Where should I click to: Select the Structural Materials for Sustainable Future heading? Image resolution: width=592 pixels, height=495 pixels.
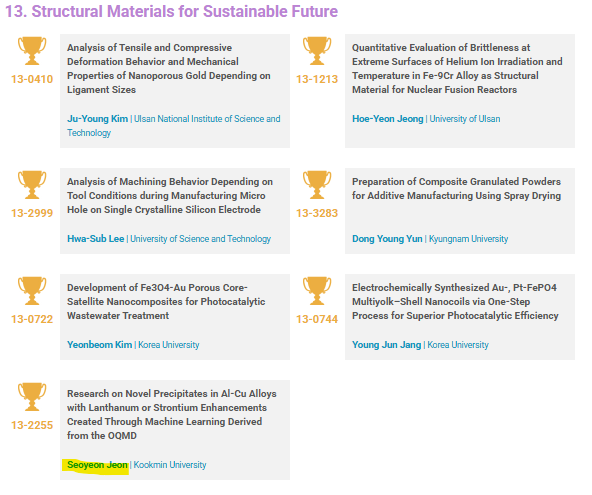pos(171,11)
